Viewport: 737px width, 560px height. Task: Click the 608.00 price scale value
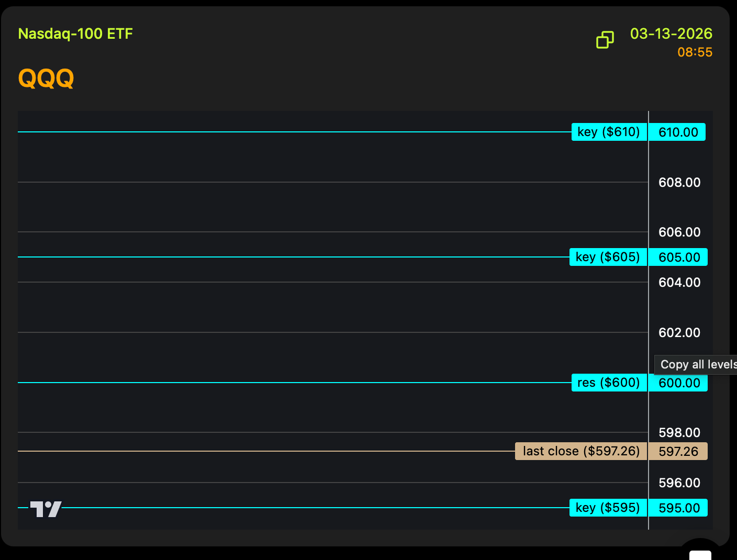pos(679,183)
